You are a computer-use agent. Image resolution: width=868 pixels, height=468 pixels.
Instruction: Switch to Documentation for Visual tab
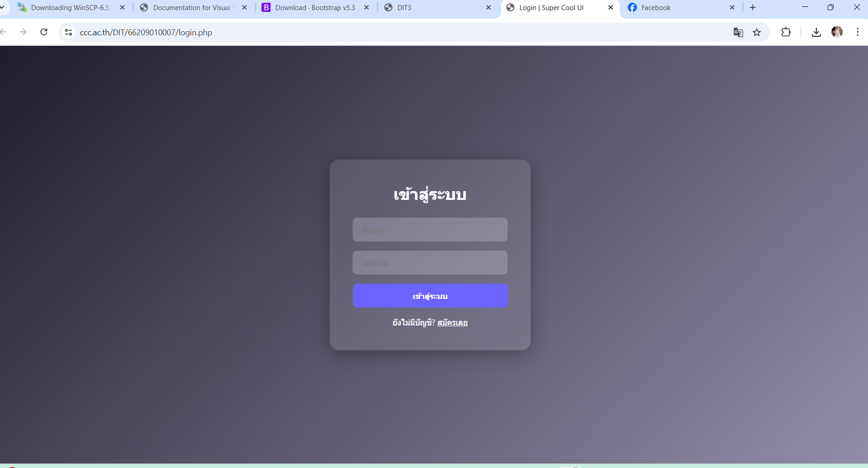tap(194, 7)
